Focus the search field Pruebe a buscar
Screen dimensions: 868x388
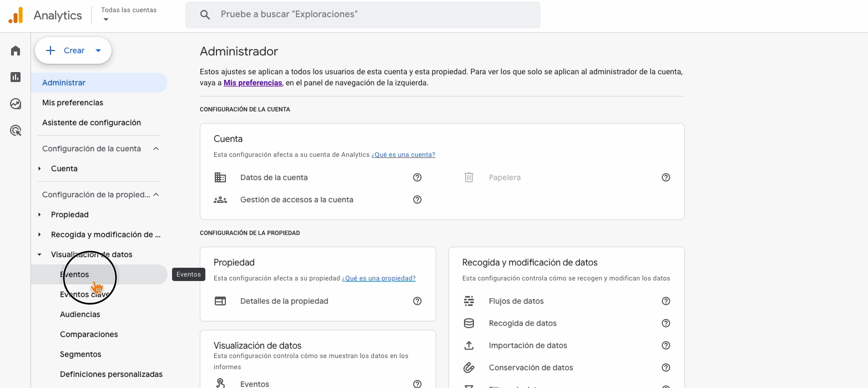(363, 15)
